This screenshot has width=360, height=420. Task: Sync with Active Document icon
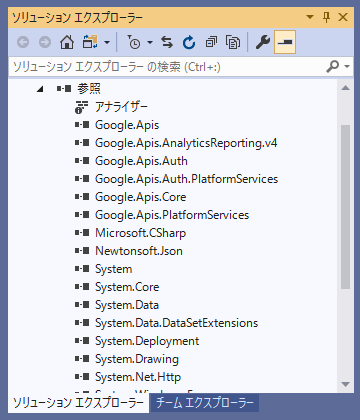coord(167,42)
